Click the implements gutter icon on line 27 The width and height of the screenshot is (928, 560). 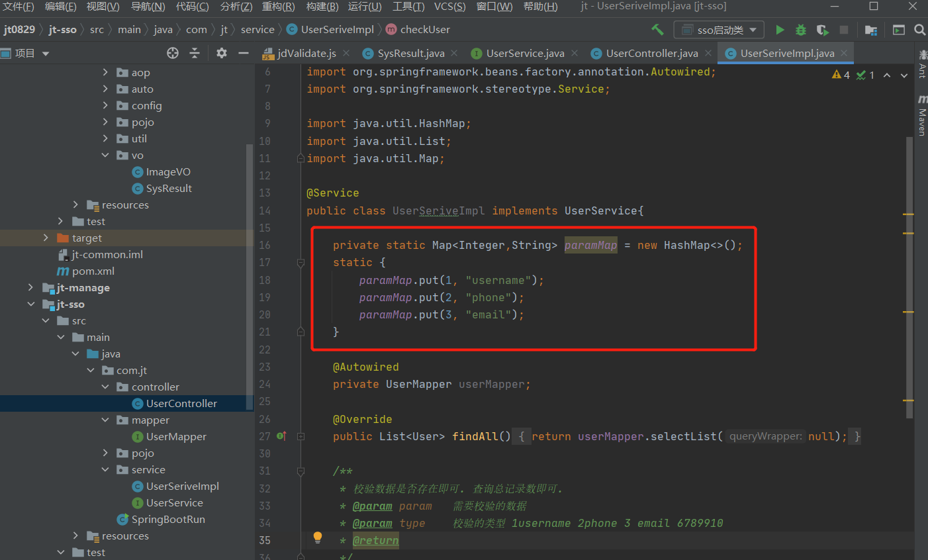(281, 436)
